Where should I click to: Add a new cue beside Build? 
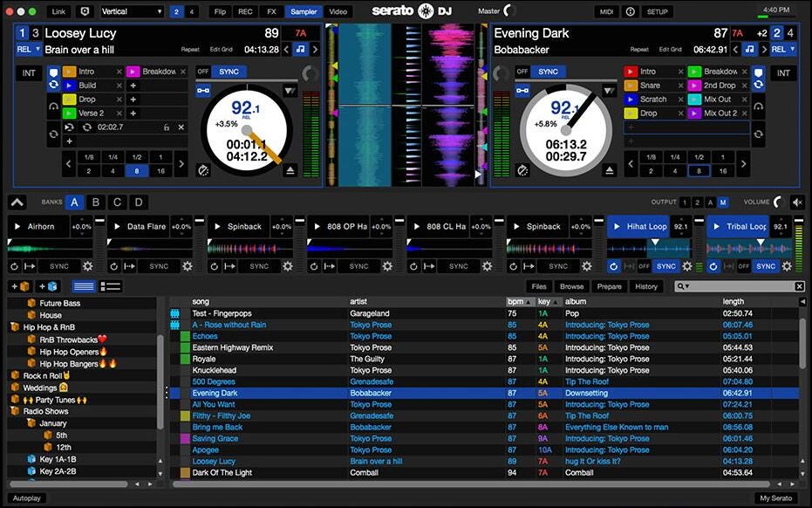point(133,86)
